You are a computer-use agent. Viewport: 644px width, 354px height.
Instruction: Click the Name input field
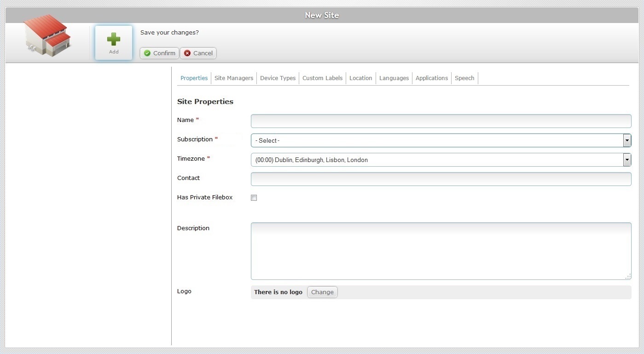coord(441,121)
